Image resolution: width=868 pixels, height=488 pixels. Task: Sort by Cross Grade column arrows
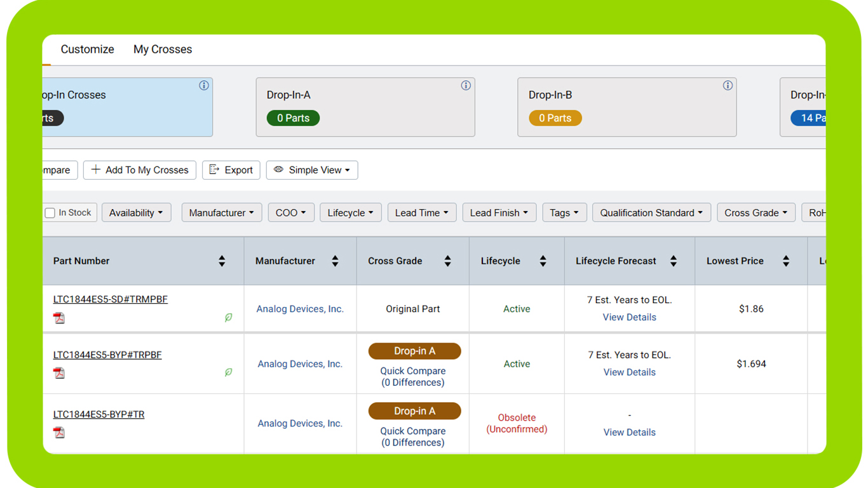(447, 261)
